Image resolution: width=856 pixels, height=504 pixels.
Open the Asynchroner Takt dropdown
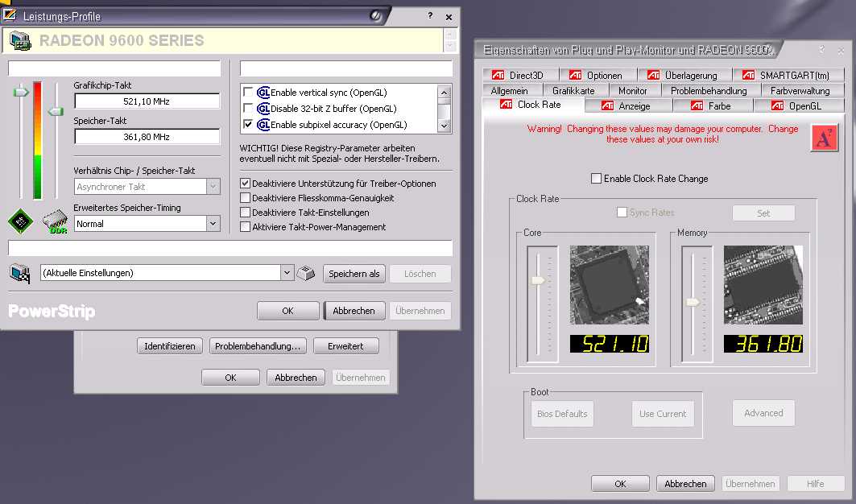[213, 187]
